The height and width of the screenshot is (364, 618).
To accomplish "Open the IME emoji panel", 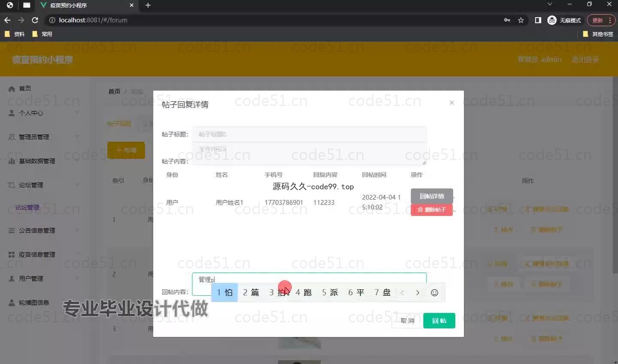I will (x=434, y=293).
